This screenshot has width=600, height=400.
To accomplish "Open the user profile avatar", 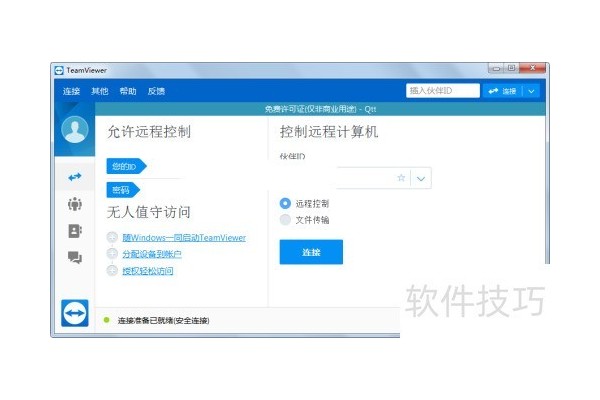I will coord(75,129).
